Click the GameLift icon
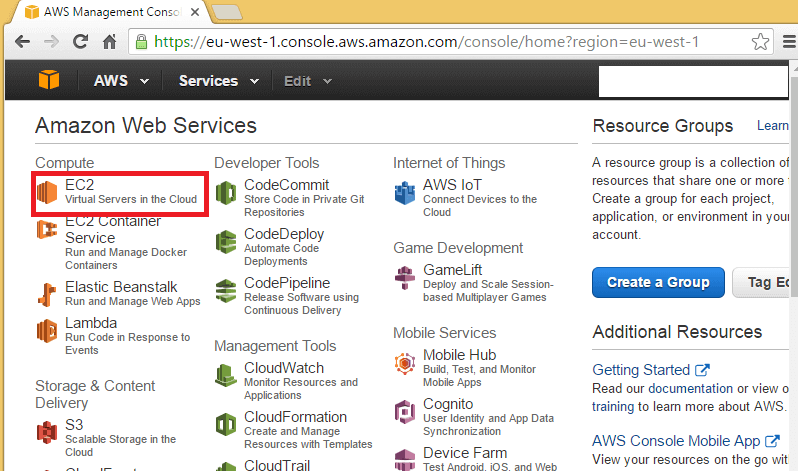 coord(405,278)
